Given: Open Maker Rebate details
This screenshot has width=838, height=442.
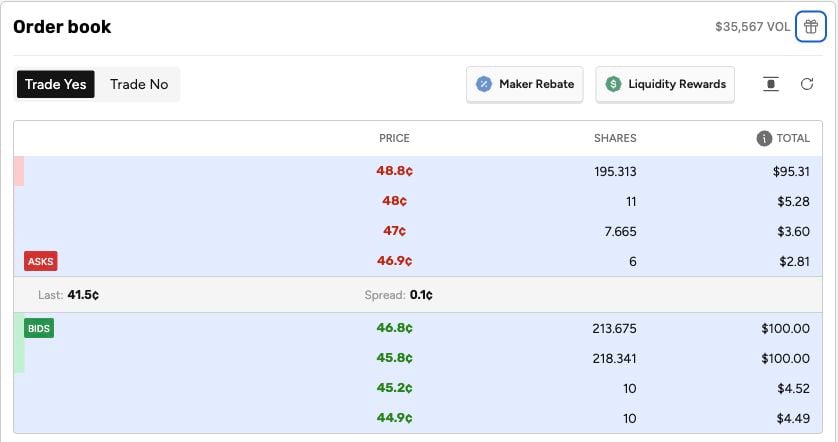Looking at the screenshot, I should click(x=524, y=84).
